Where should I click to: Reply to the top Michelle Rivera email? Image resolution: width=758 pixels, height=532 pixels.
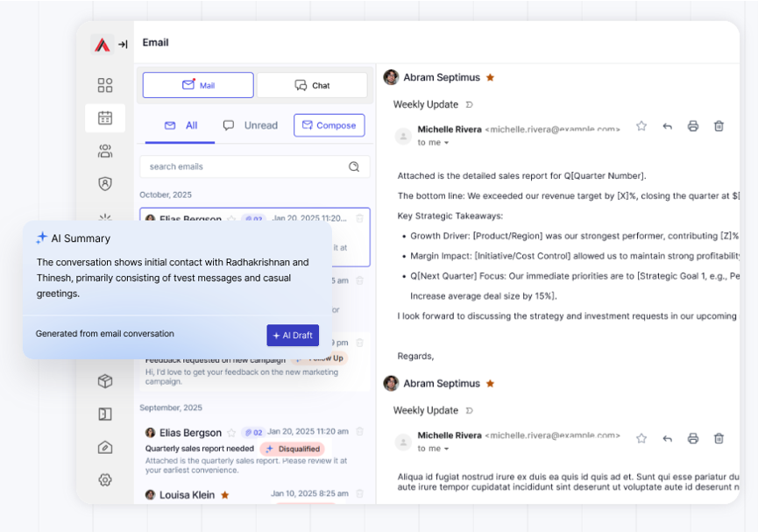(x=667, y=126)
